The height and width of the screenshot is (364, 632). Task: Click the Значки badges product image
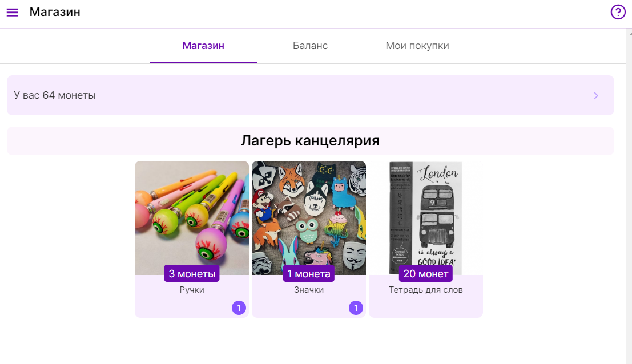point(309,218)
